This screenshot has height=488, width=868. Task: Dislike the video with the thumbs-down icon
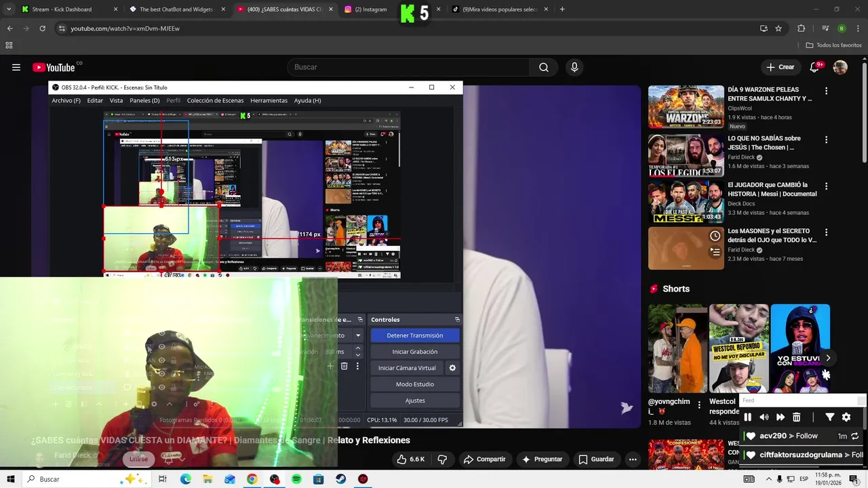point(442,459)
